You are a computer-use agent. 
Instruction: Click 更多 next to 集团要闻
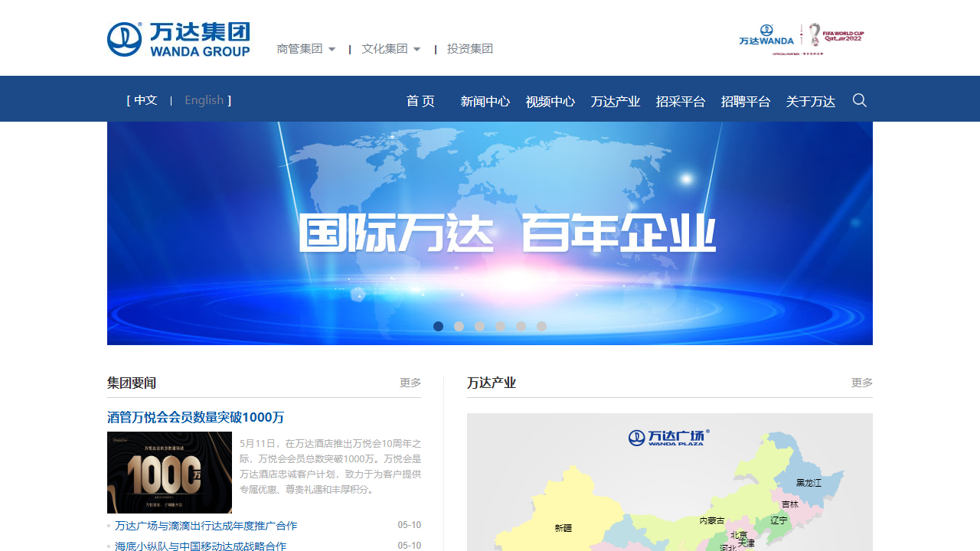tap(410, 383)
